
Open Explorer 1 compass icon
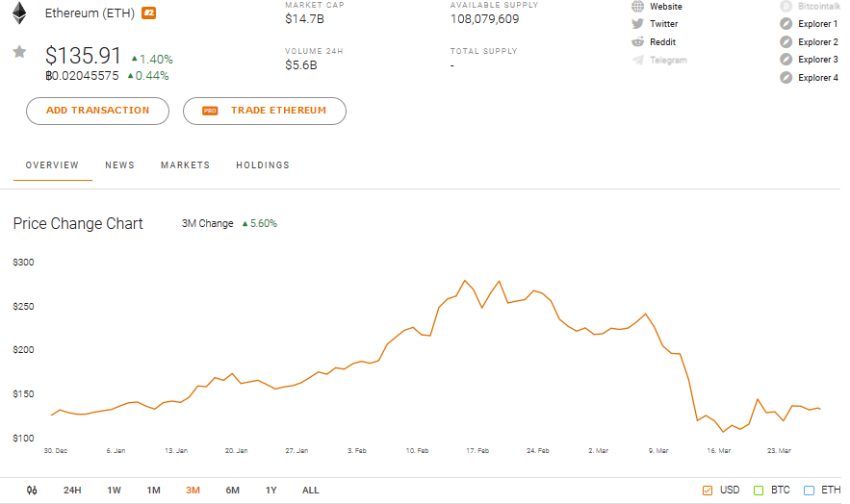[x=786, y=24]
